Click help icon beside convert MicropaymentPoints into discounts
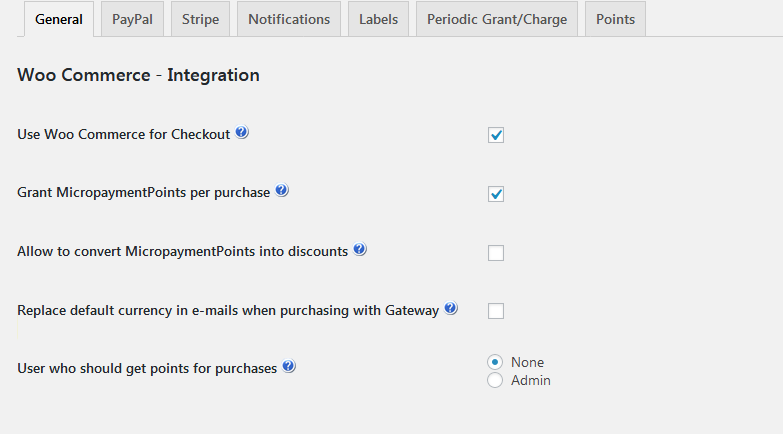Image resolution: width=783 pixels, height=434 pixels. tap(360, 250)
